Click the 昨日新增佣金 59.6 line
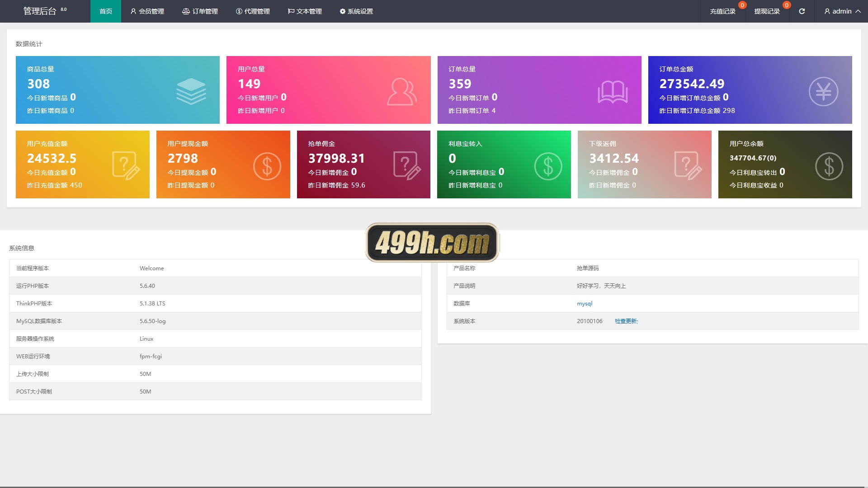This screenshot has height=488, width=868. (336, 185)
